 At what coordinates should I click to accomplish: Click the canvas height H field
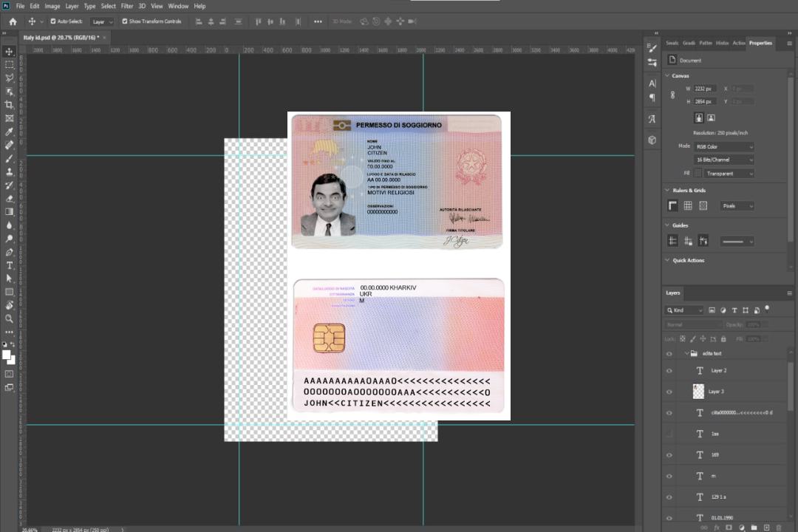706,101
